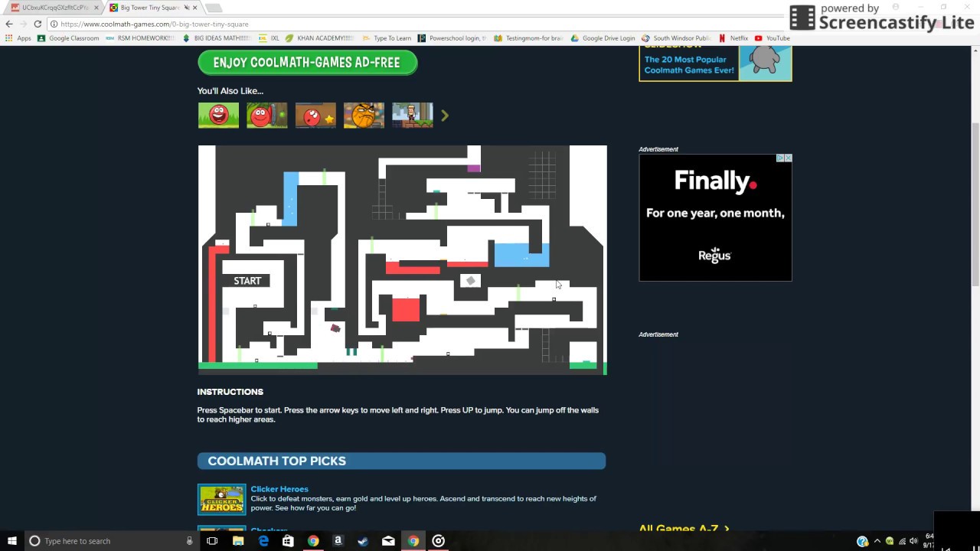The width and height of the screenshot is (980, 551).
Task: Reload the page with refresh icon
Action: pos(38,24)
